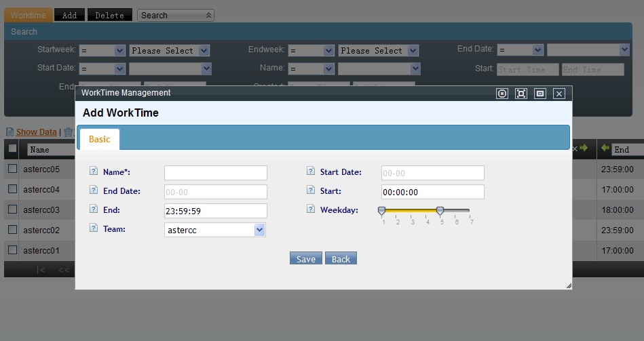Click the fullscreen icon in dialog titlebar
This screenshot has height=341, width=644.
(521, 94)
